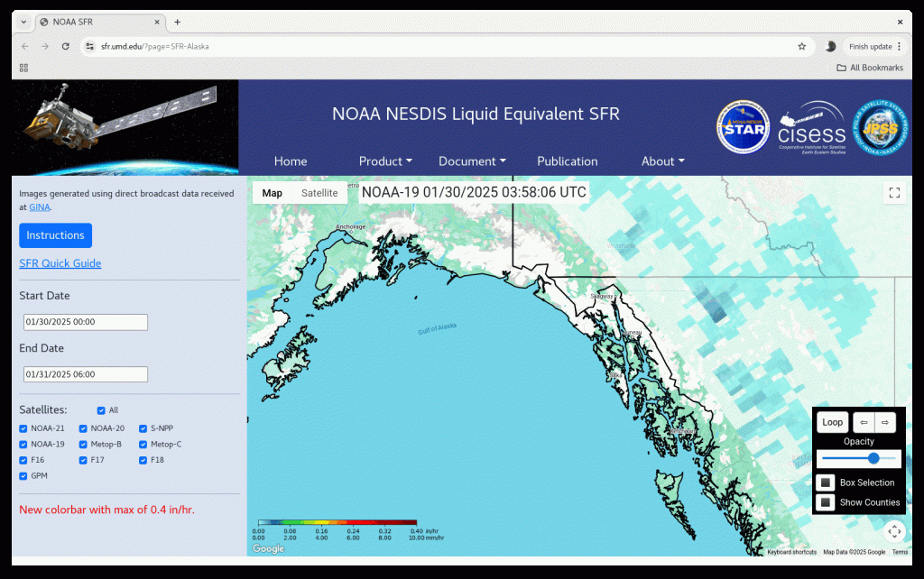This screenshot has height=579, width=924.
Task: Uncheck the S-NPP checkbox
Action: (x=143, y=428)
